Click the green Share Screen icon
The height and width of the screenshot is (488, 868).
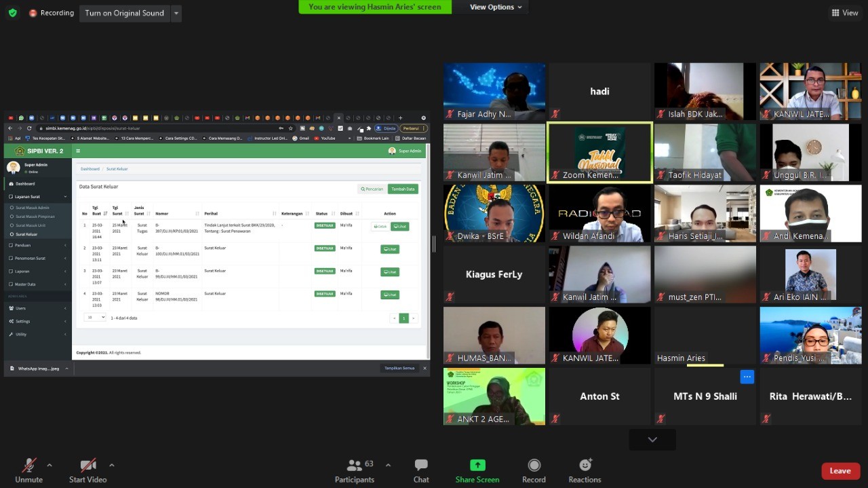coord(477,466)
